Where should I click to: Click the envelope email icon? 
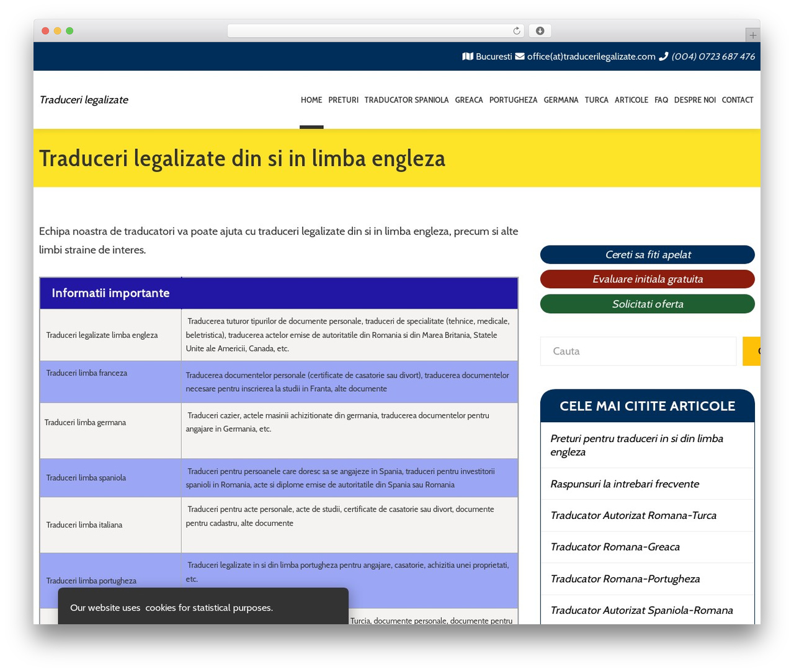tap(520, 56)
